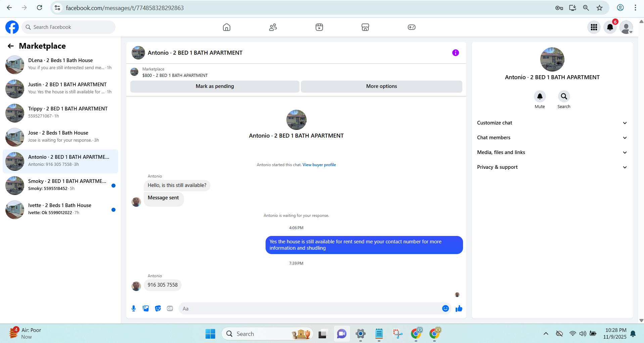Screen dimensions: 644x343
Task: Open conversation information purple icon
Action: point(456,53)
